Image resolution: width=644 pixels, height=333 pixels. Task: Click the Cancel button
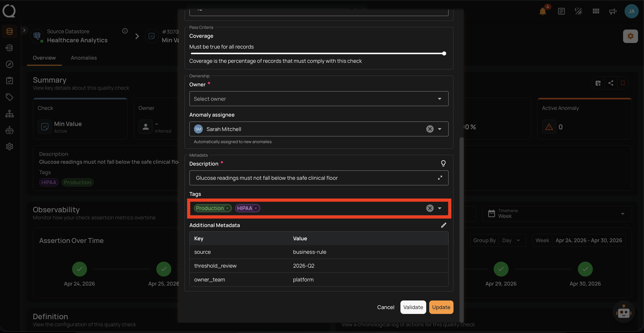[386, 307]
